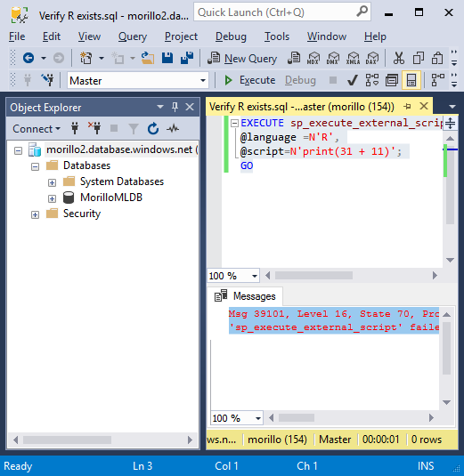This screenshot has width=464, height=476.
Task: Click the DAX query icon
Action: point(372,58)
